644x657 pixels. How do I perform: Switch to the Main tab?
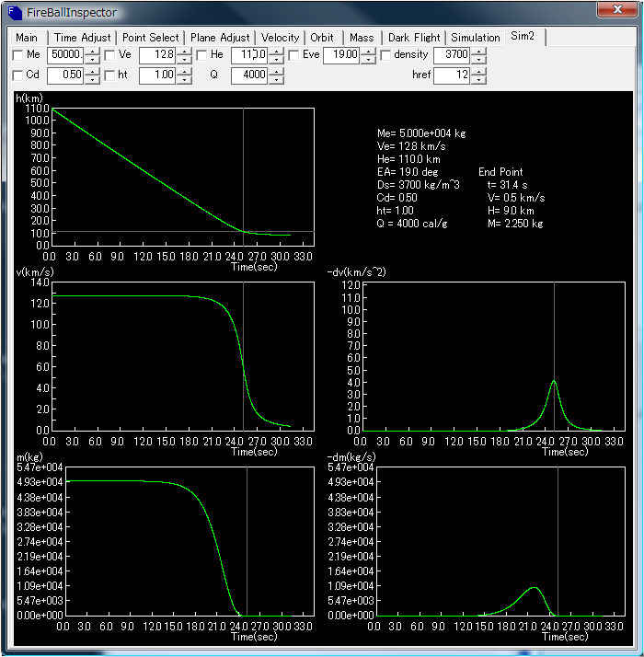[27, 38]
